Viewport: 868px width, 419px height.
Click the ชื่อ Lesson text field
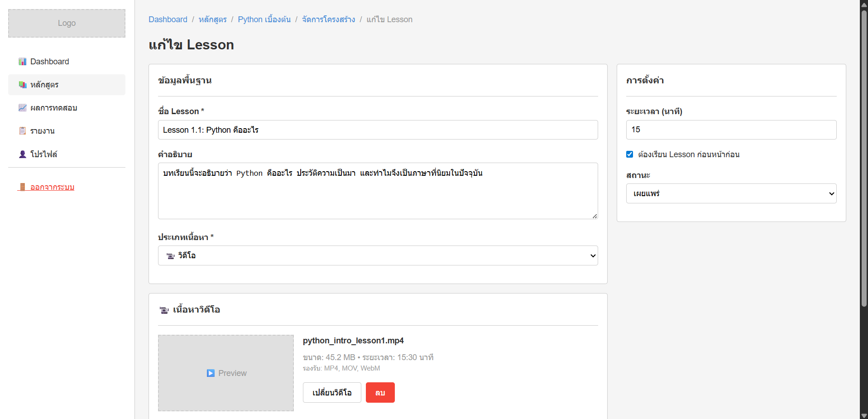pos(378,130)
